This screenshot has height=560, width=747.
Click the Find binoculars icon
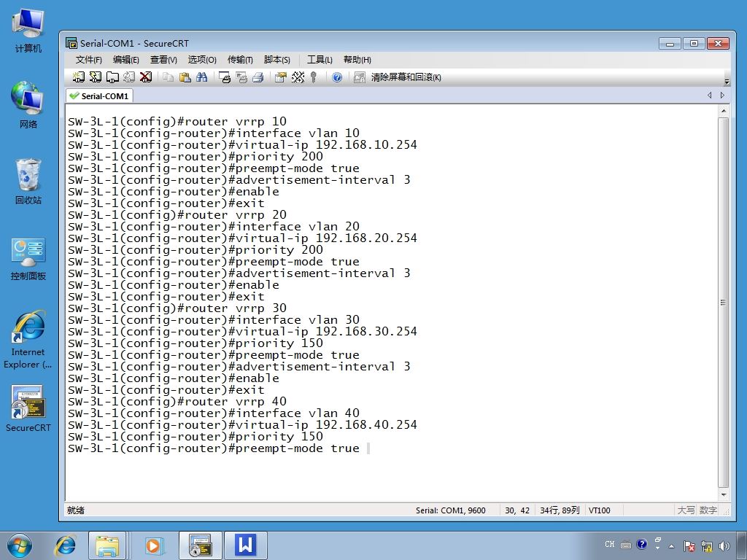tap(201, 77)
